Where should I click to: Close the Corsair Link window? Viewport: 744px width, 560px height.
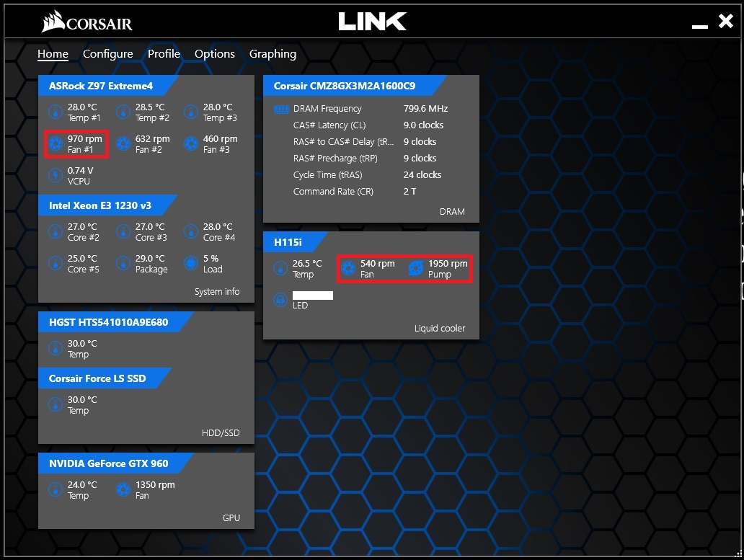tap(726, 21)
